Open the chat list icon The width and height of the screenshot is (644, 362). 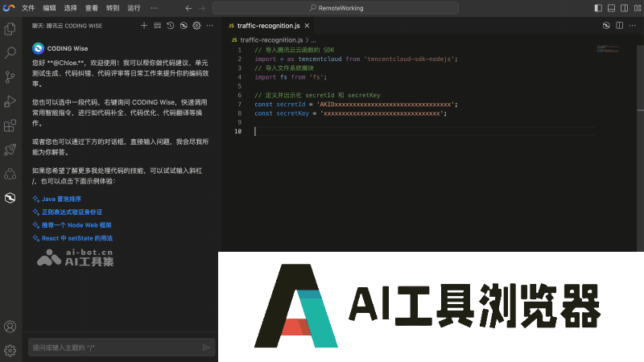157,26
